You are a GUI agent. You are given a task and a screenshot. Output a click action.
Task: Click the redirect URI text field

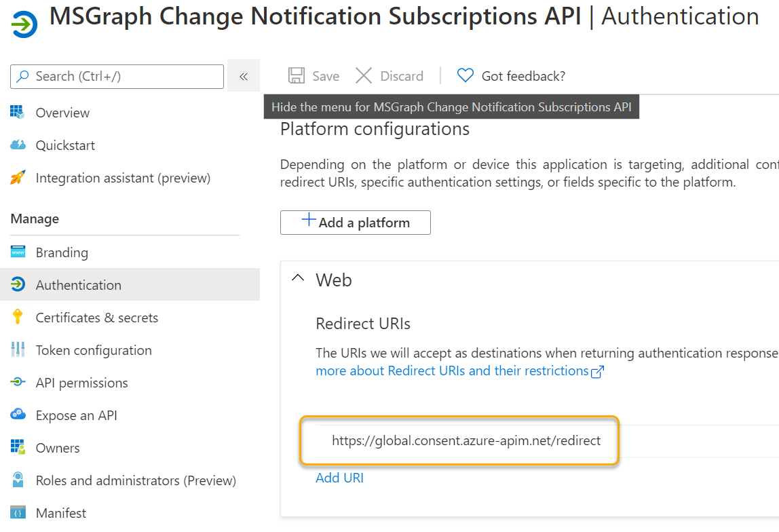[x=466, y=440]
